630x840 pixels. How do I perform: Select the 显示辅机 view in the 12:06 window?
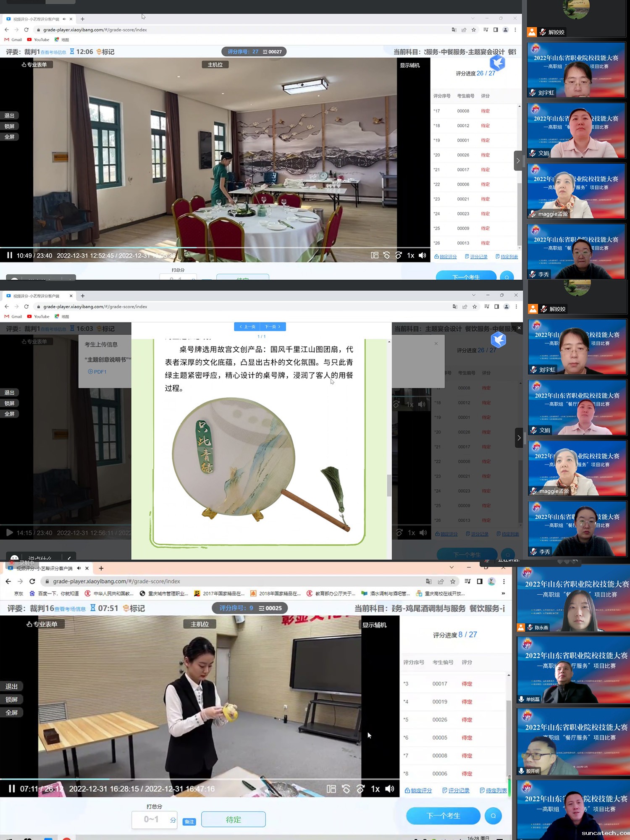[409, 65]
